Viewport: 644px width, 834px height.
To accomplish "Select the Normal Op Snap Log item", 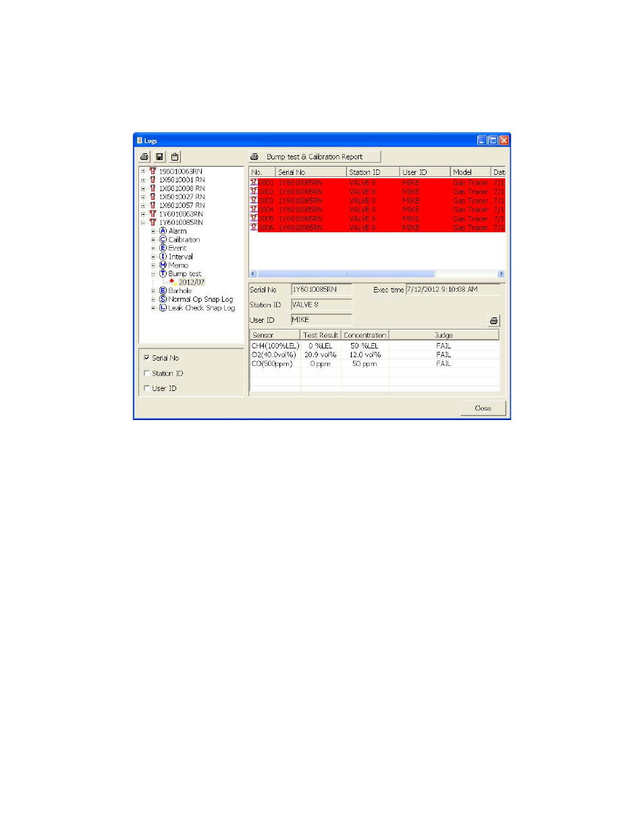I will [200, 299].
